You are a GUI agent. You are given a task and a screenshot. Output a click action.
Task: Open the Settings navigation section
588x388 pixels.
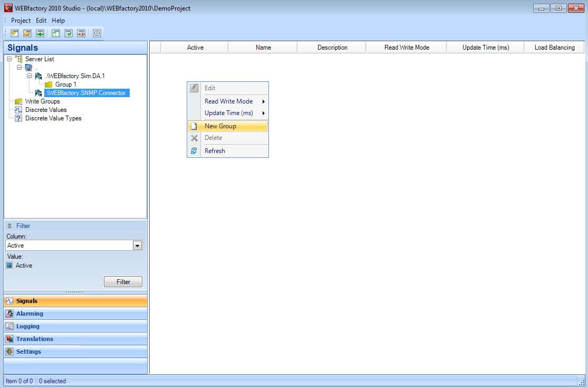click(28, 352)
